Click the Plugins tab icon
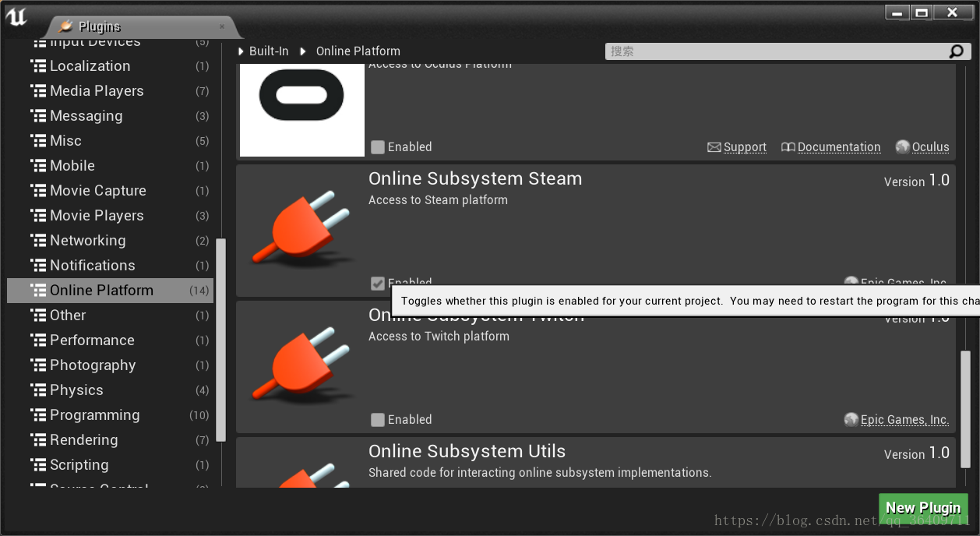 pos(66,26)
